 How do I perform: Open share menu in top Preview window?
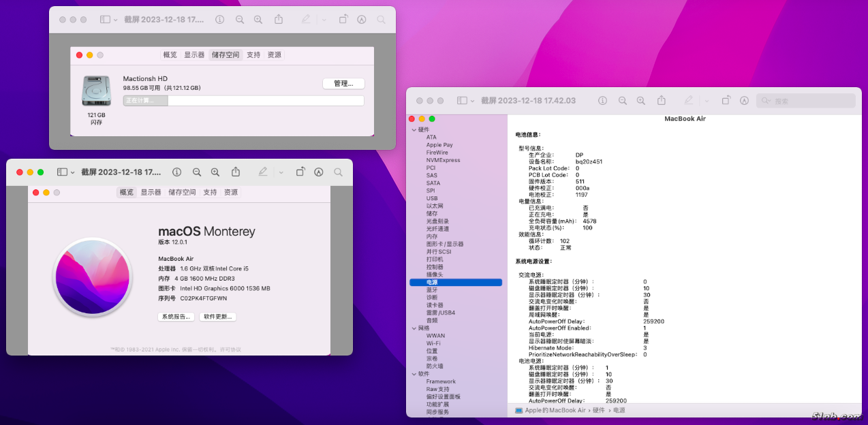coord(279,20)
